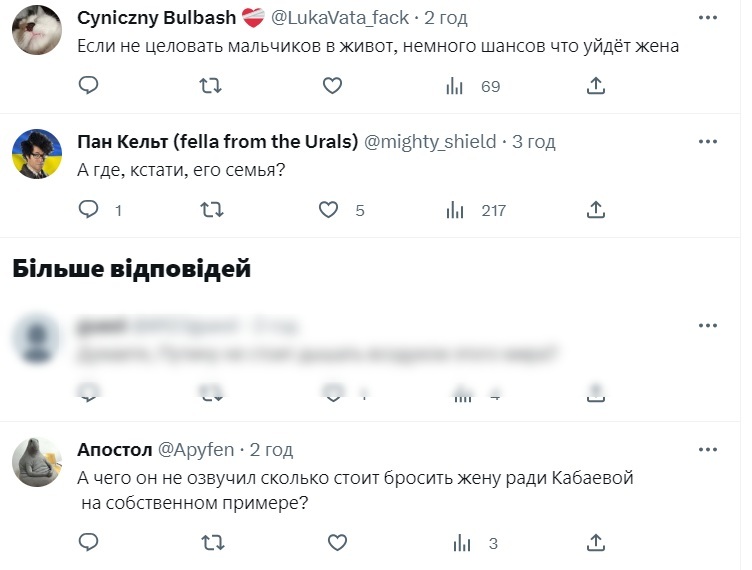The image size is (752, 570).
Task: Share Cyniczny Bulbash's tweet
Action: coord(596,86)
